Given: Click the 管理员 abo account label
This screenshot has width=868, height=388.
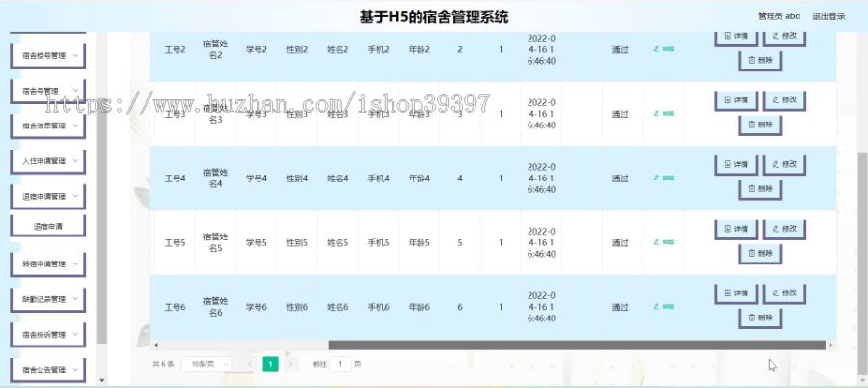Looking at the screenshot, I should (779, 16).
